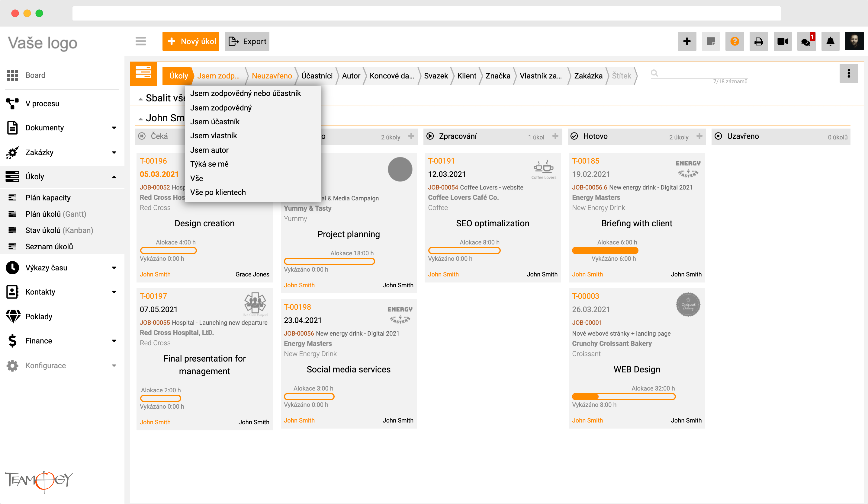868x504 pixels.
Task: Click the orange task view icon
Action: (143, 73)
